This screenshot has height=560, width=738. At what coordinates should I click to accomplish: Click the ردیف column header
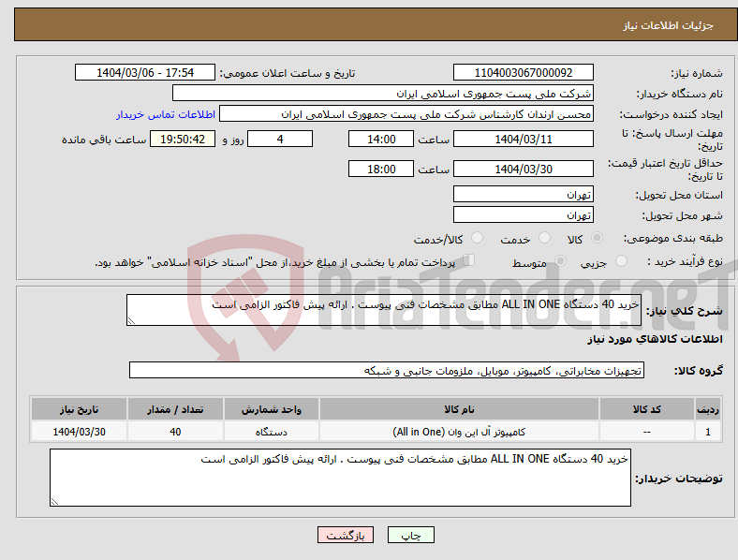[x=707, y=409]
